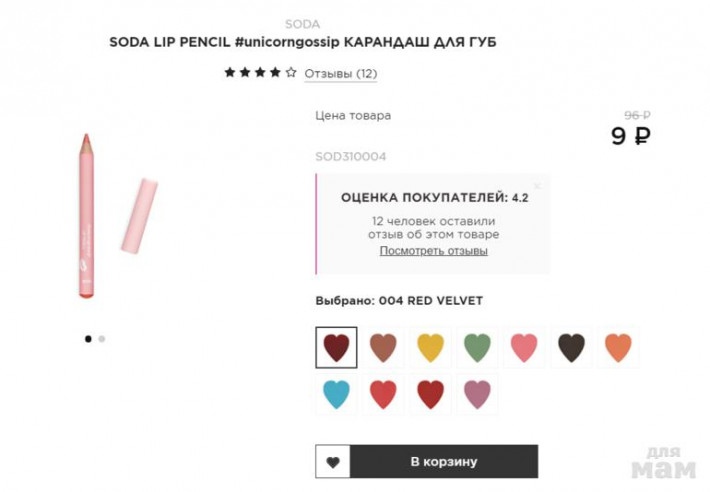Switch to the second product image dot
The width and height of the screenshot is (710, 492).
[102, 339]
